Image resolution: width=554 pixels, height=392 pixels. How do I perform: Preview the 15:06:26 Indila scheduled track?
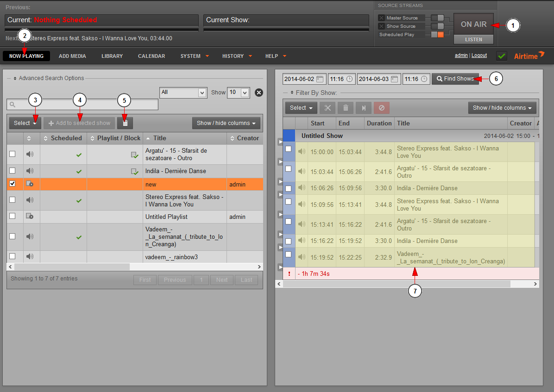(x=302, y=187)
